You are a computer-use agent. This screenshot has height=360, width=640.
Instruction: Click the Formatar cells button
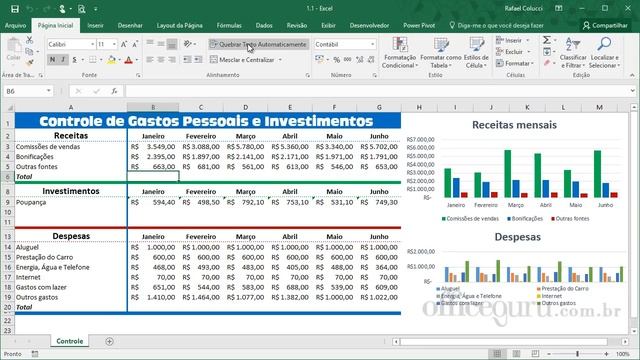tap(515, 63)
